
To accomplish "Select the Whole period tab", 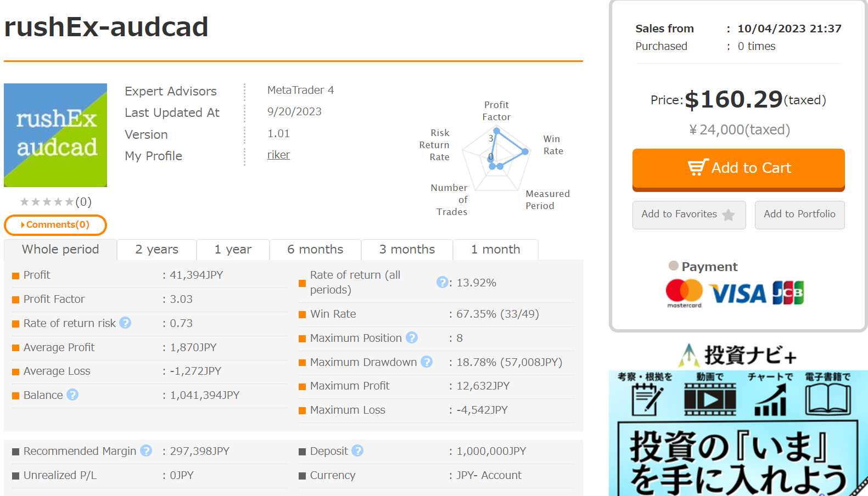I will 60,250.
